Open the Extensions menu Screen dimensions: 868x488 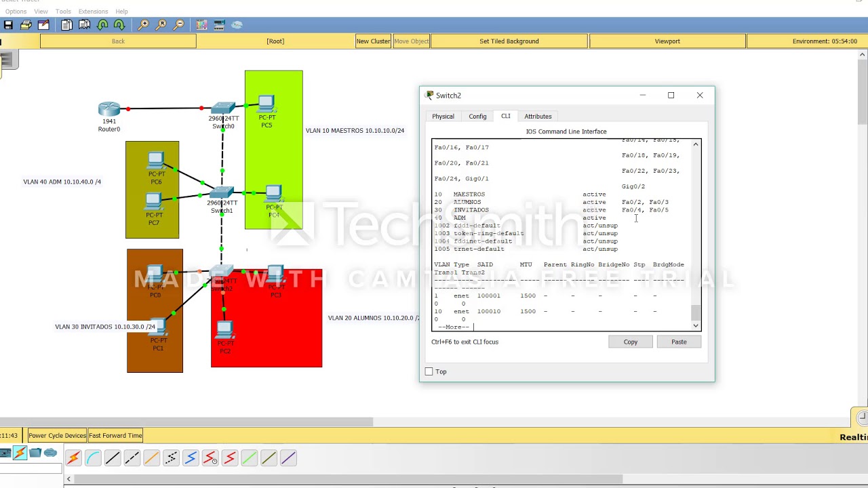point(93,12)
